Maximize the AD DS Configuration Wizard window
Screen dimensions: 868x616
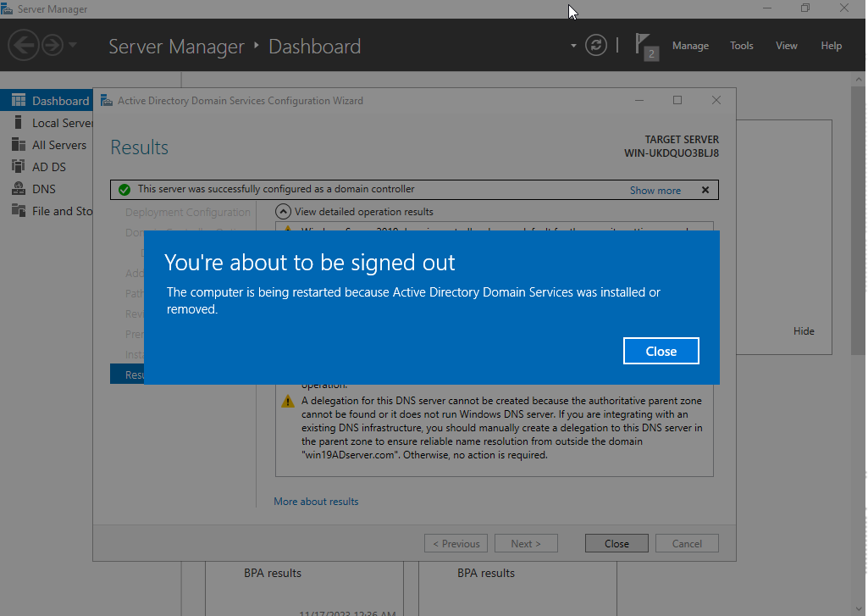[x=677, y=100]
